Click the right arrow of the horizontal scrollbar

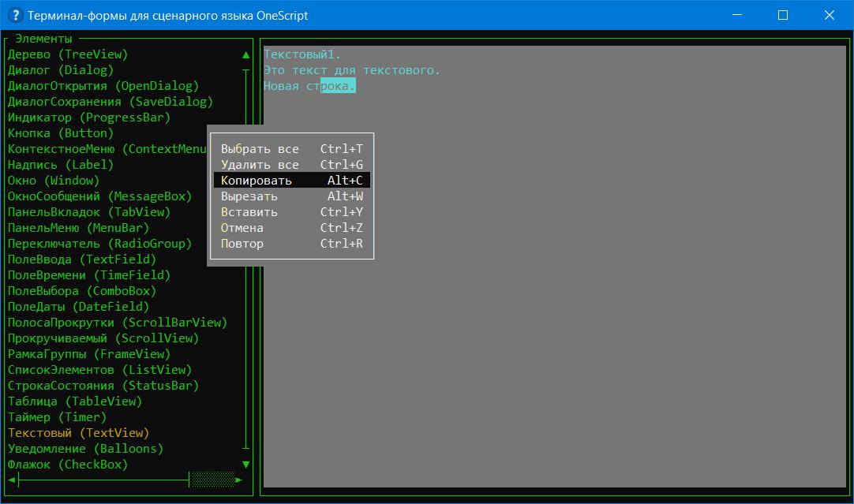(x=239, y=480)
